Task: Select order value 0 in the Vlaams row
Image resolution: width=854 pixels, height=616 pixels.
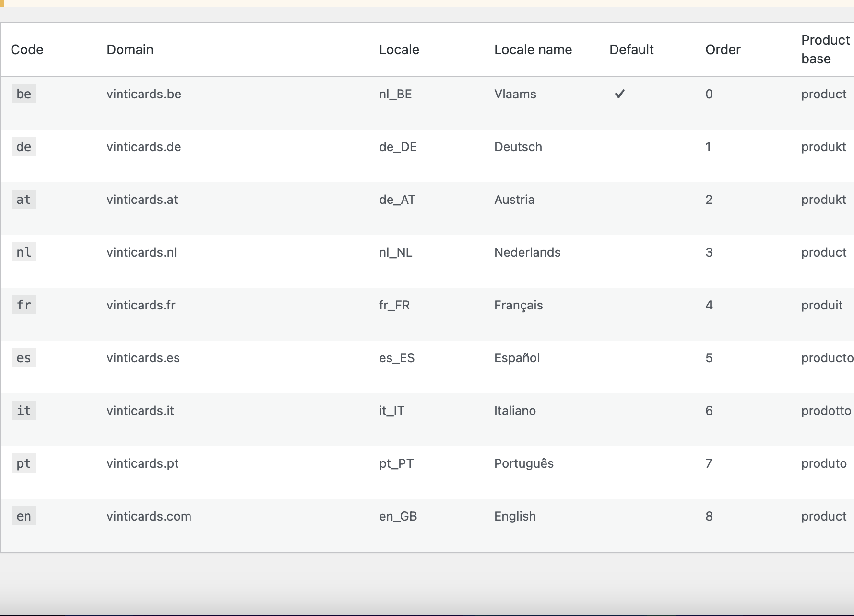Action: [709, 94]
